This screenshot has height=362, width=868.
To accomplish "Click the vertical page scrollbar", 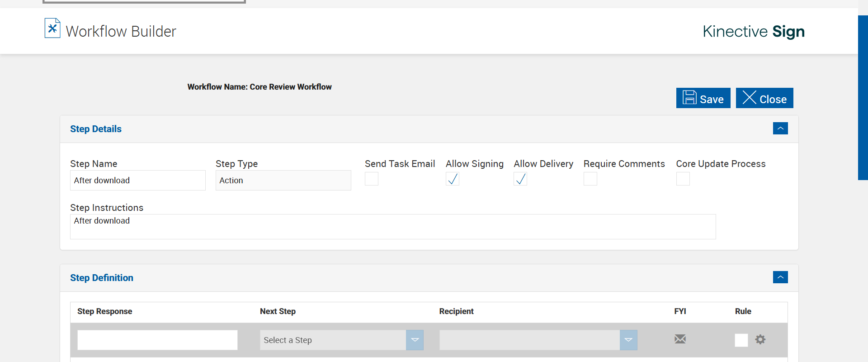I will coord(863,98).
